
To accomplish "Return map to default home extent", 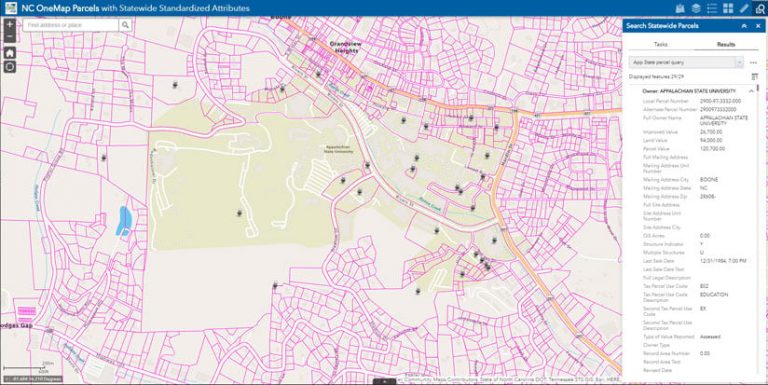I will point(10,53).
